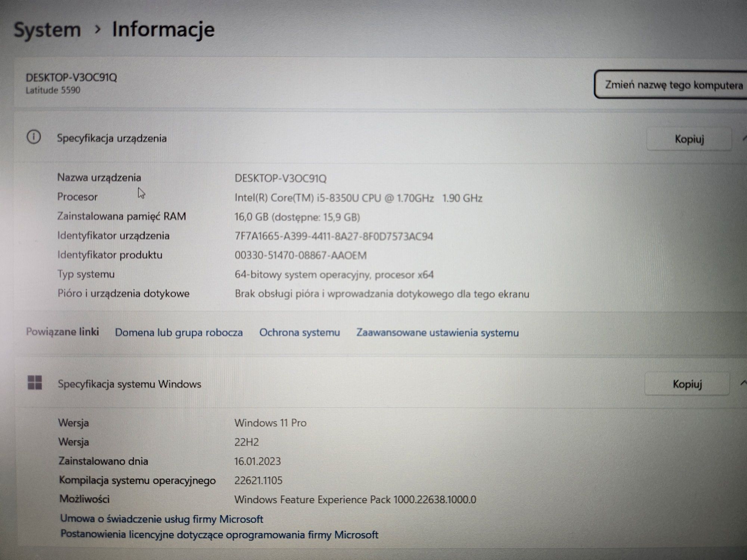
Task: Click the Kompilacja systemu operacyjnego label
Action: pos(137,480)
